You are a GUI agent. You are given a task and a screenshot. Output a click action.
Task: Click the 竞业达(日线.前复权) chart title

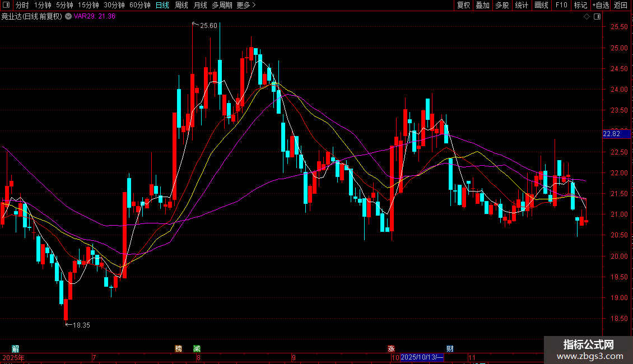point(32,16)
